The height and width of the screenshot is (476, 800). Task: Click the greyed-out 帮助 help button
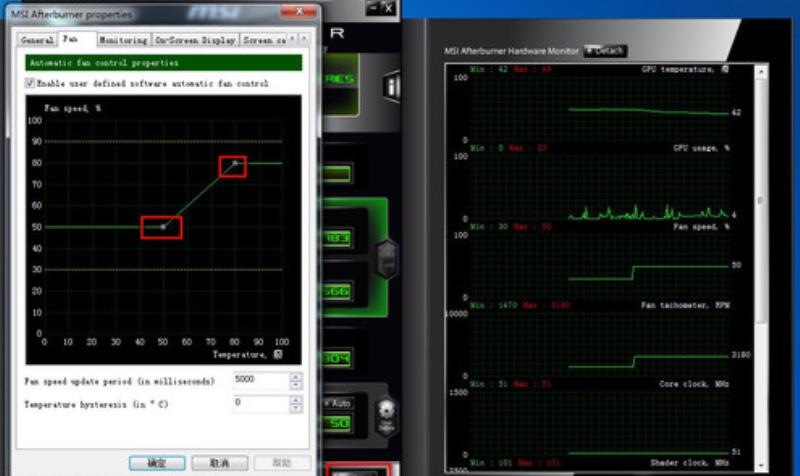coord(282,463)
